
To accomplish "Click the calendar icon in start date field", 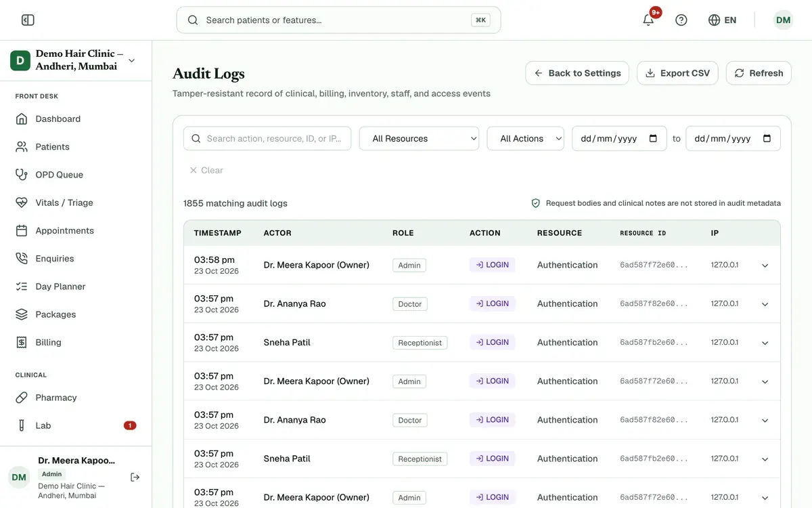I will pyautogui.click(x=653, y=138).
